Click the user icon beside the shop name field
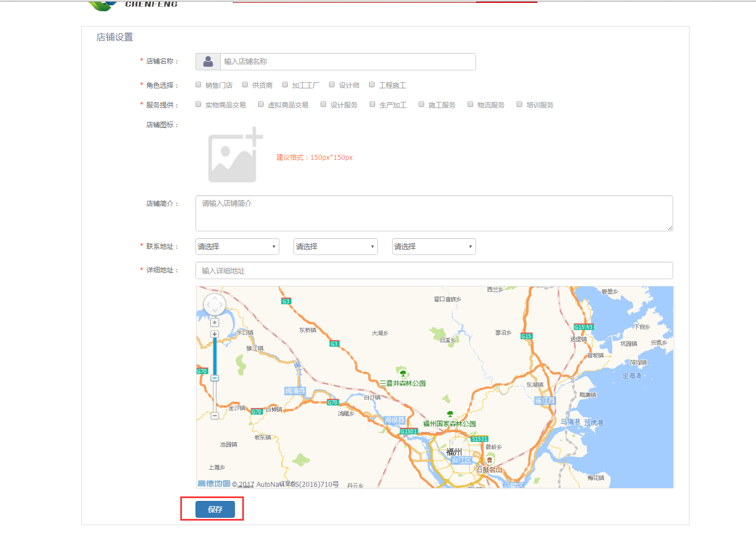Image resolution: width=756 pixels, height=533 pixels. tap(208, 61)
